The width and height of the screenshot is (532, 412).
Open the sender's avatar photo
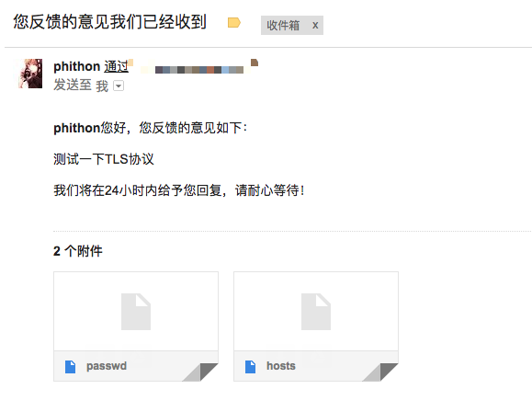pyautogui.click(x=30, y=74)
